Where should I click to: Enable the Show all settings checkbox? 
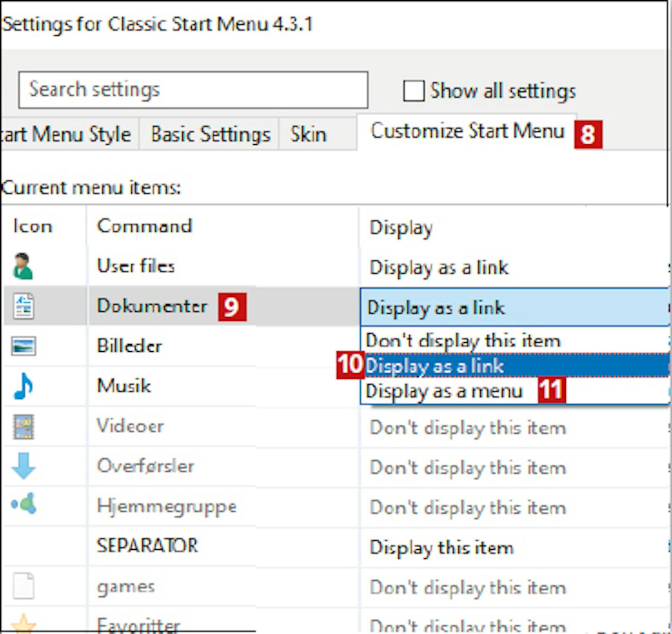pyautogui.click(x=414, y=91)
